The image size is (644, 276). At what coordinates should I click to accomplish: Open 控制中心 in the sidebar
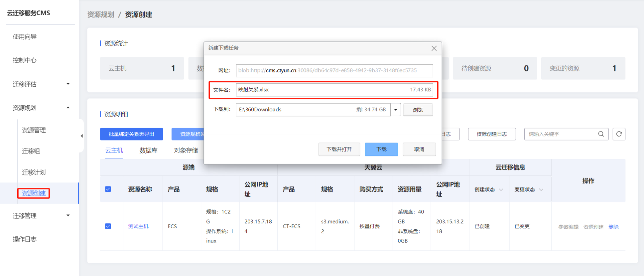(25, 60)
